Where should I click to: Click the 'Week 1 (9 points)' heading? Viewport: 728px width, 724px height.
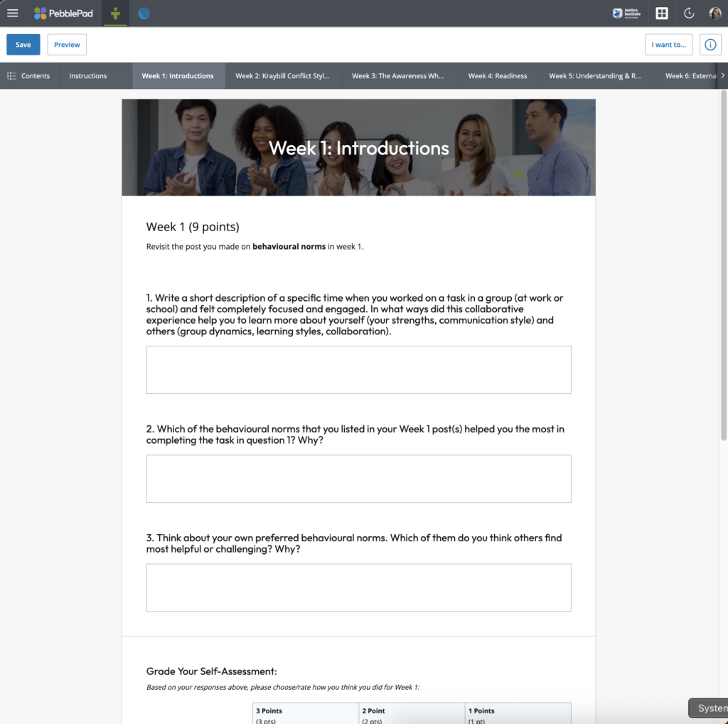coord(193,227)
